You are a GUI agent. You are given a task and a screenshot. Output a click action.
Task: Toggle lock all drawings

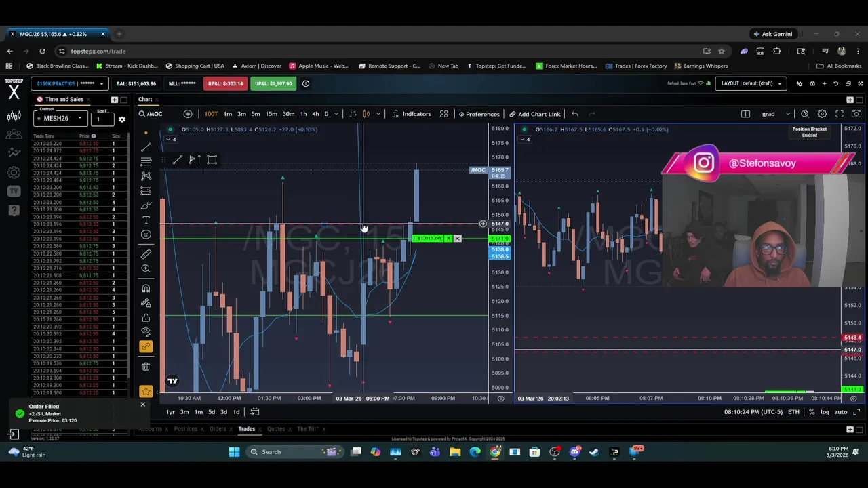pyautogui.click(x=146, y=318)
